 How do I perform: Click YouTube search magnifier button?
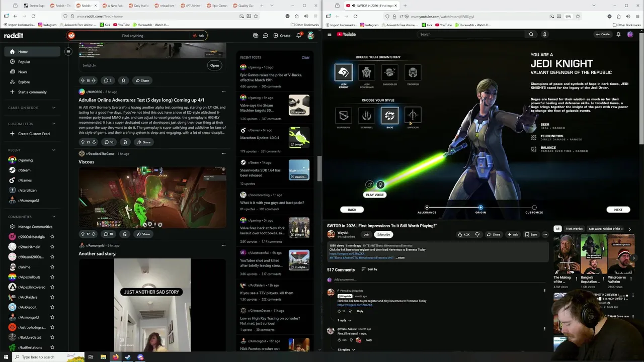point(531,34)
